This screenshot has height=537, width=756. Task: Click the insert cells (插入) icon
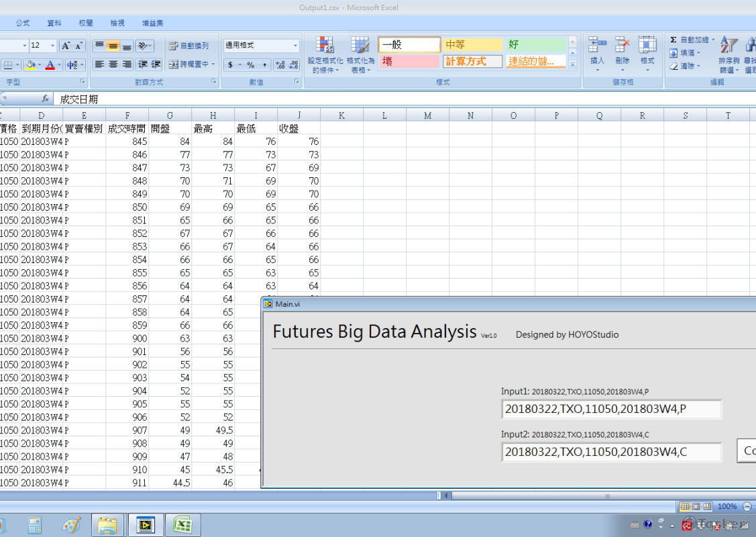point(597,54)
